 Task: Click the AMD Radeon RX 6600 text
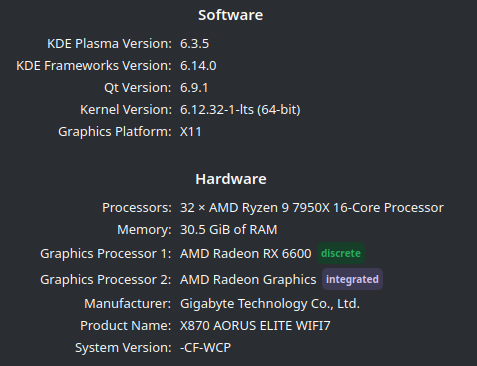point(246,254)
